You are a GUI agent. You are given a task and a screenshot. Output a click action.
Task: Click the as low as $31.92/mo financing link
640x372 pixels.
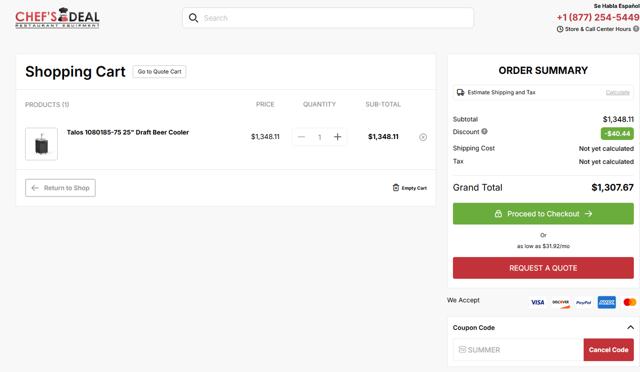tap(543, 246)
